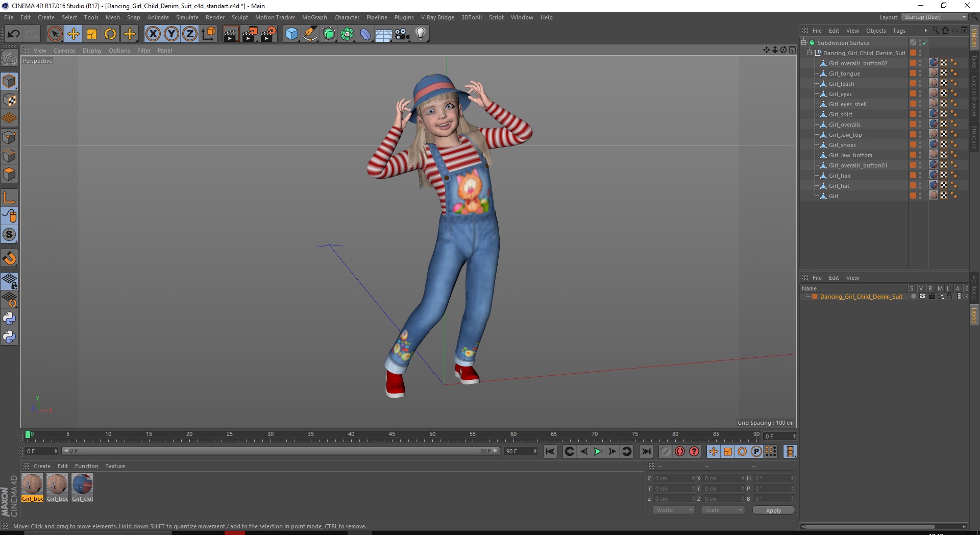This screenshot has width=980, height=535.
Task: Open the Objects side tab
Action: pos(974,38)
